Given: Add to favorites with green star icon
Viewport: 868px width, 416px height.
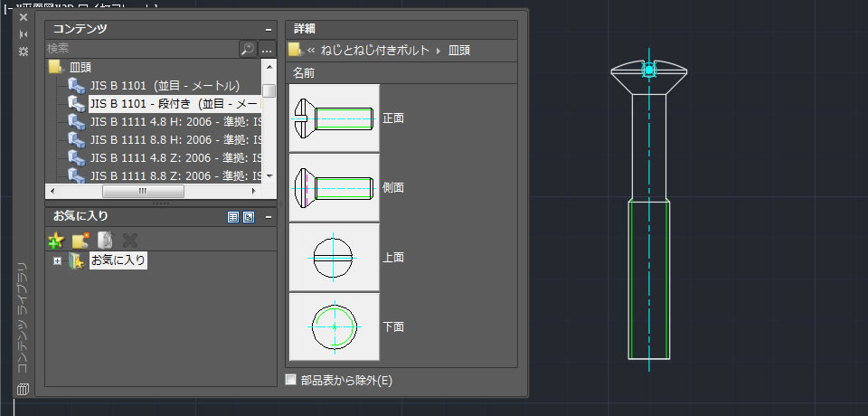Looking at the screenshot, I should 56,241.
